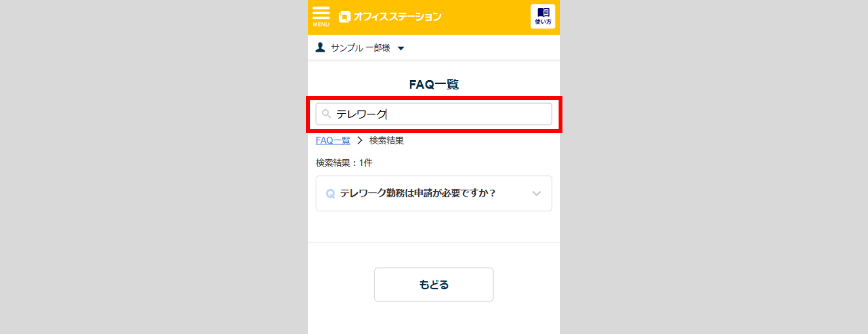Click the breadcrumb chevron separator
The image size is (868, 334).
[x=360, y=141]
